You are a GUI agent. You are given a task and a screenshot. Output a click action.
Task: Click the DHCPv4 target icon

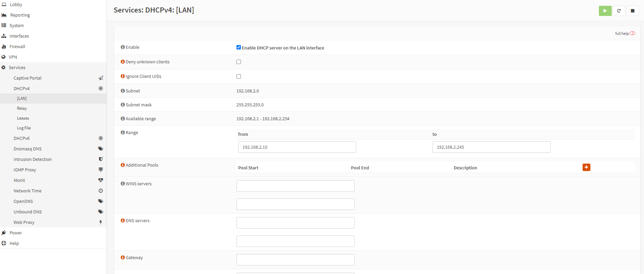click(101, 88)
